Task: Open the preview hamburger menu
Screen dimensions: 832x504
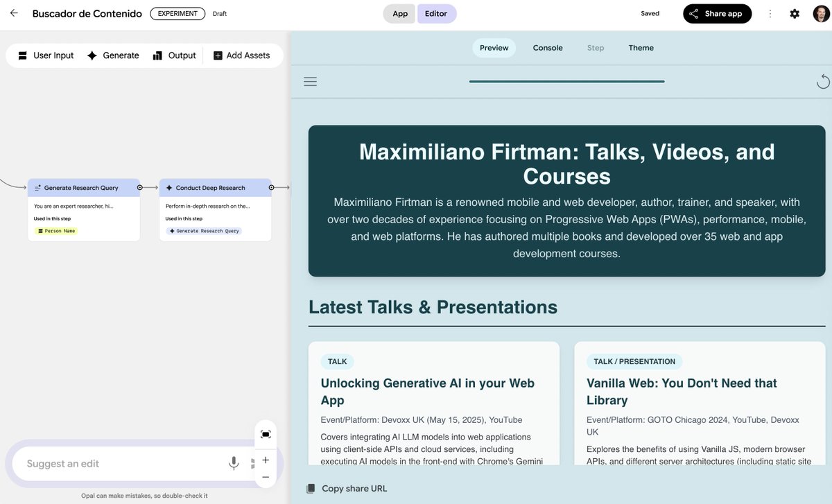Action: click(x=310, y=80)
